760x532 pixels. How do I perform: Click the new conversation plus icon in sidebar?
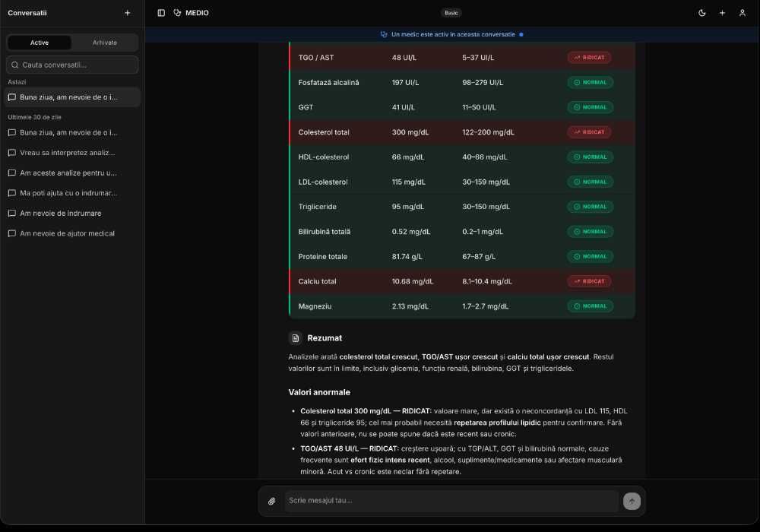(x=127, y=13)
